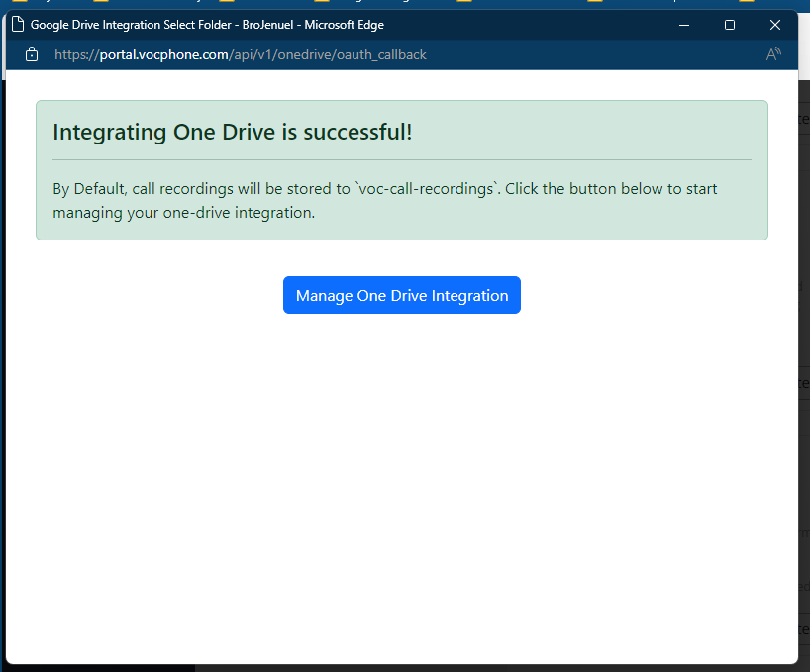Click the oauth_callback path in the address bar
Viewport: 810px width, 672px height.
tap(381, 54)
